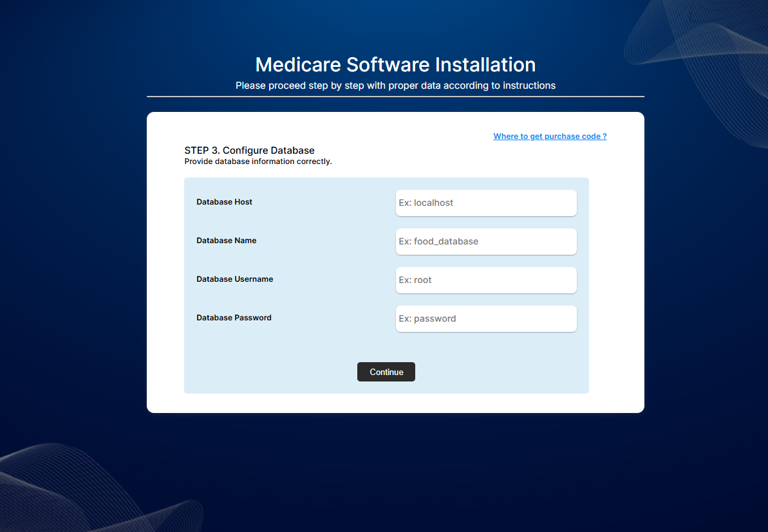This screenshot has height=532, width=768.
Task: Click the 'Database Host' label text
Action: pos(224,202)
